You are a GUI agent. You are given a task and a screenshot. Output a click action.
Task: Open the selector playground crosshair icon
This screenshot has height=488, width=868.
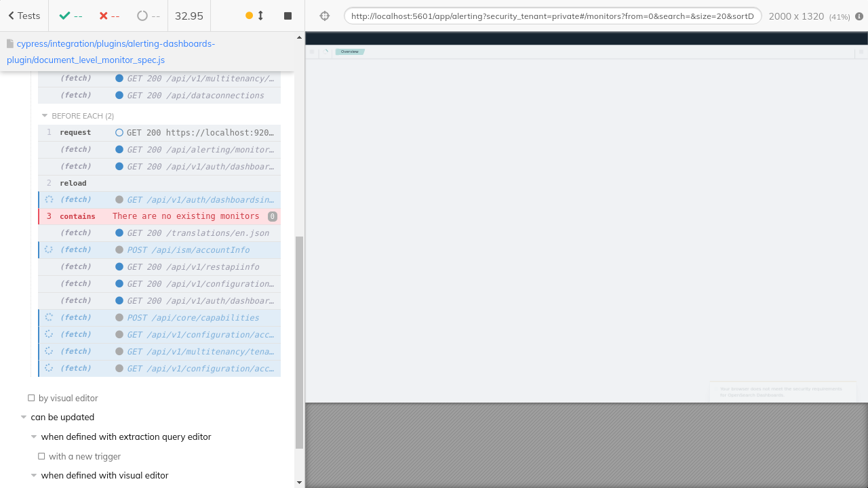tap(324, 16)
